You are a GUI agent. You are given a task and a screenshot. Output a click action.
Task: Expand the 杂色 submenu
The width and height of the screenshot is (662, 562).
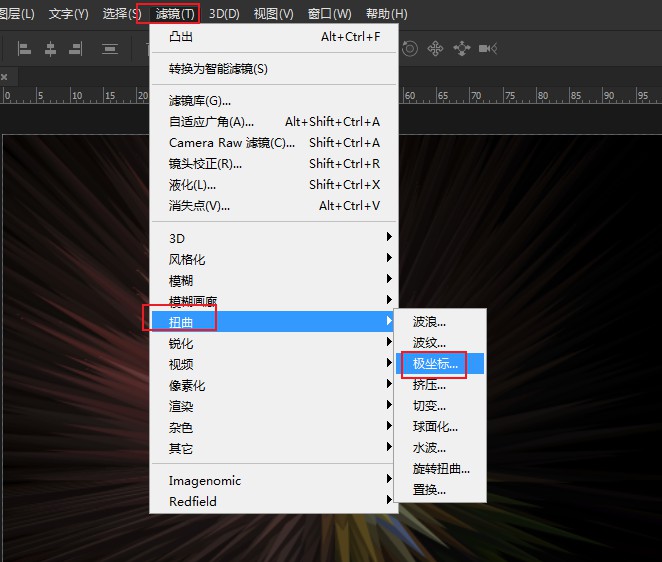click(274, 427)
